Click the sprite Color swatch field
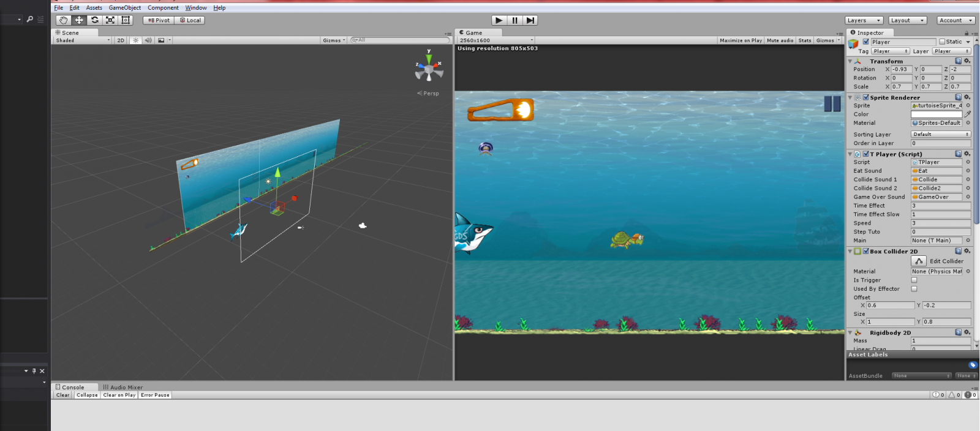Image resolution: width=980 pixels, height=431 pixels. (936, 114)
